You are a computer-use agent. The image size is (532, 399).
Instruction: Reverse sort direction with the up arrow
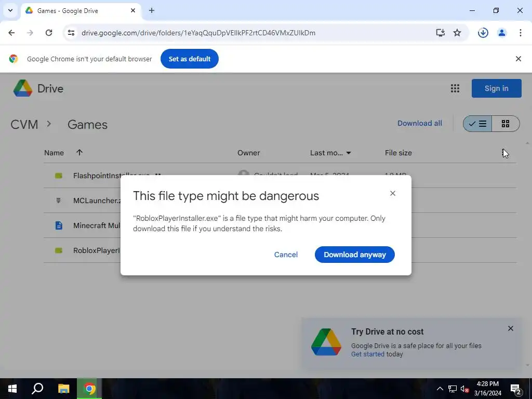click(x=79, y=152)
